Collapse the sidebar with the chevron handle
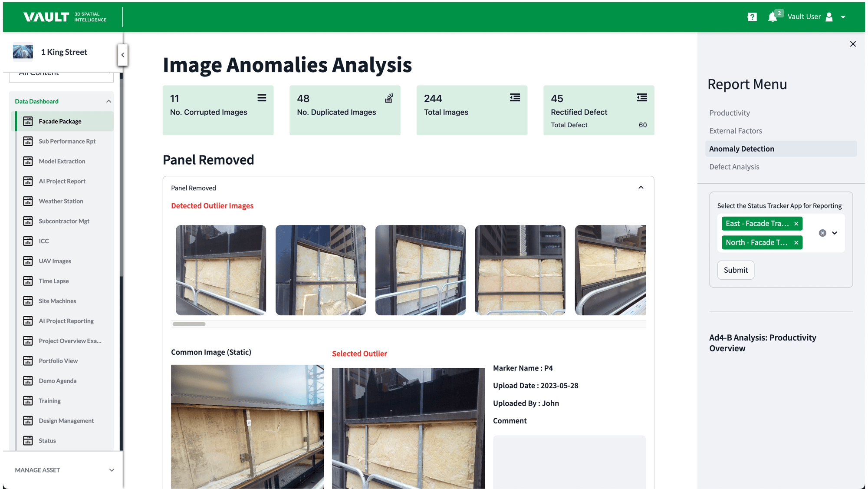 122,55
